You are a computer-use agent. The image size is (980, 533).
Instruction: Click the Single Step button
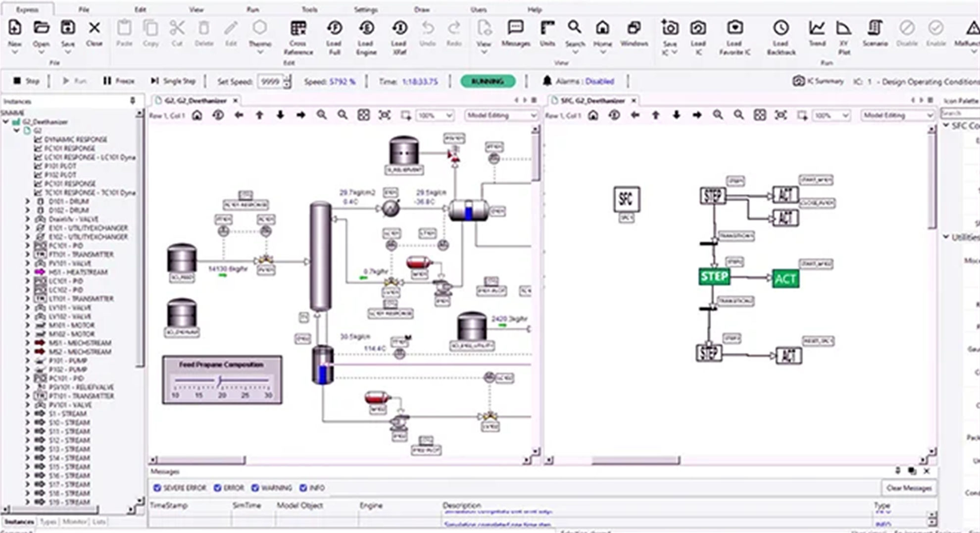pos(173,81)
